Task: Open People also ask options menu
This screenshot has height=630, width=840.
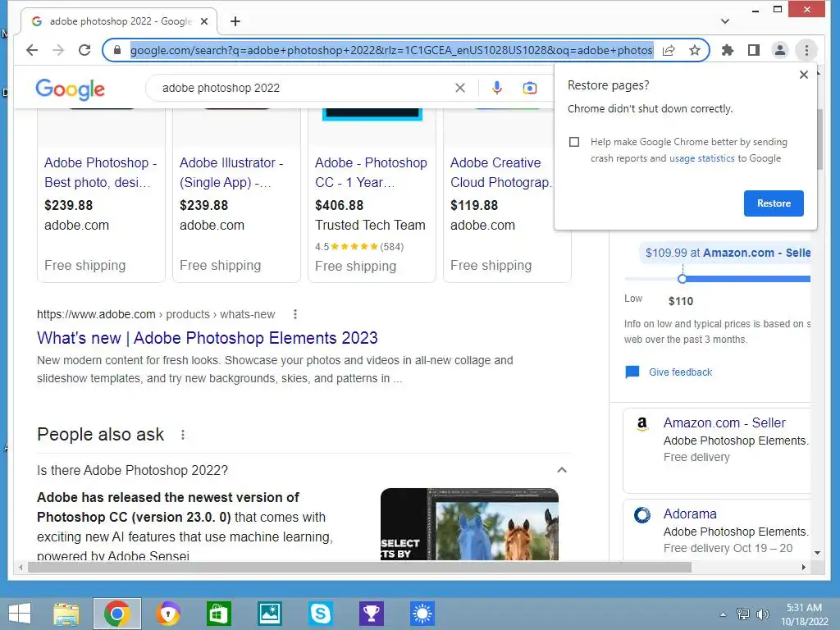Action: tap(183, 435)
